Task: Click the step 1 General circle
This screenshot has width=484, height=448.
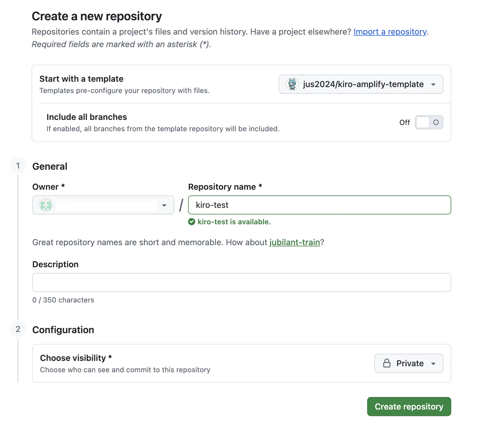Action: 18,166
